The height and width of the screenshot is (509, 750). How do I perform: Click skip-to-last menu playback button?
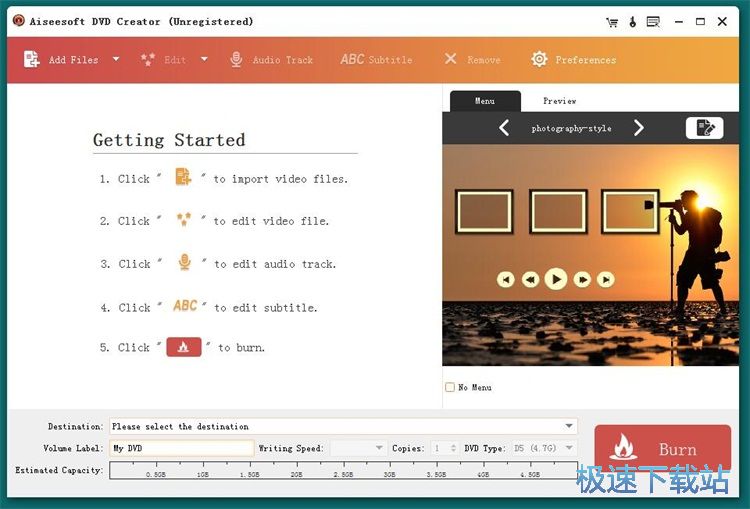pos(606,279)
